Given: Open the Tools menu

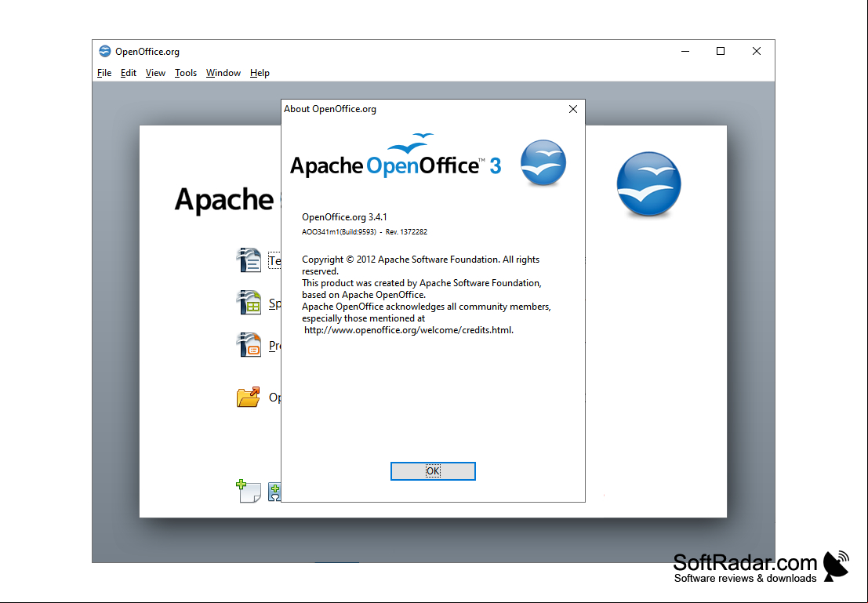Looking at the screenshot, I should pyautogui.click(x=186, y=73).
